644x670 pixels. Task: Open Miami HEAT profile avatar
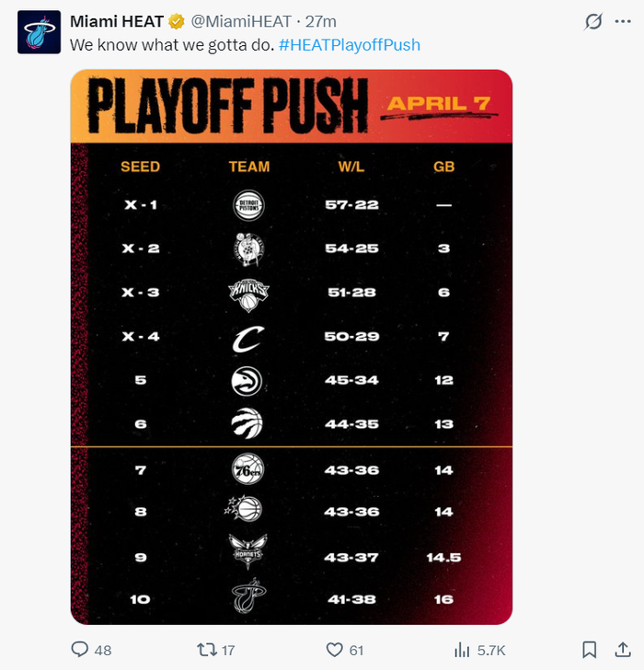[38, 34]
